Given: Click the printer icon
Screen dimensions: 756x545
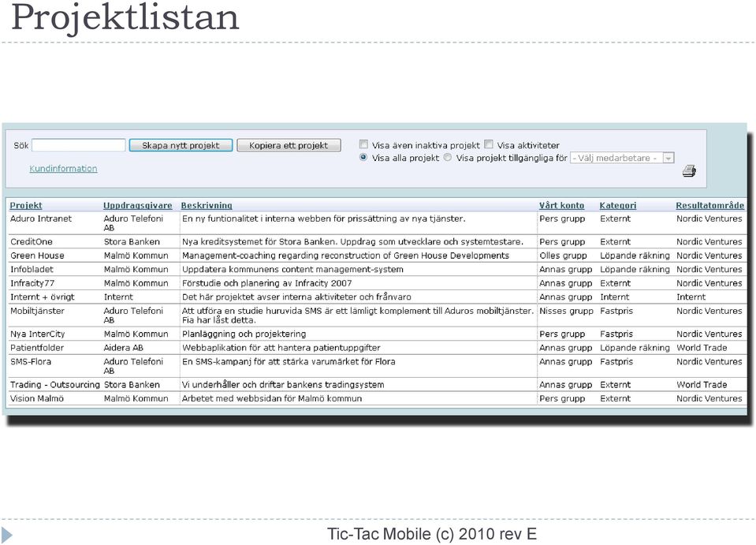Looking at the screenshot, I should click(690, 170).
